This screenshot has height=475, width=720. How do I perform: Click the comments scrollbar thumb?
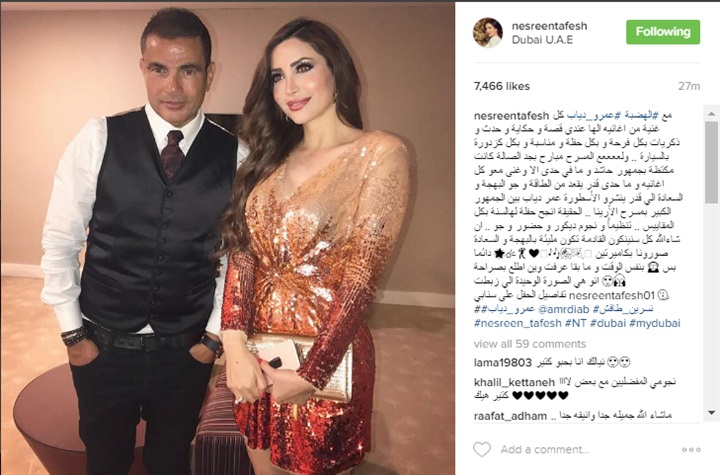click(x=712, y=161)
